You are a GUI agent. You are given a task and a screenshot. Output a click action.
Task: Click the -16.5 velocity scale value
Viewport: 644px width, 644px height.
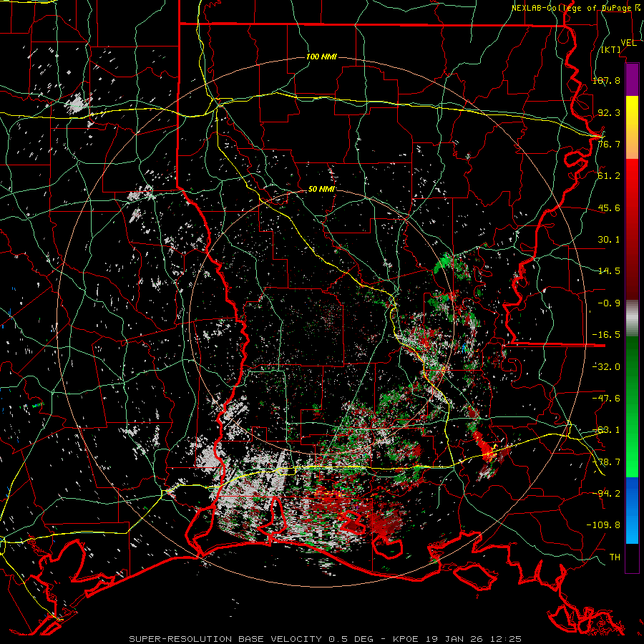tap(606, 335)
